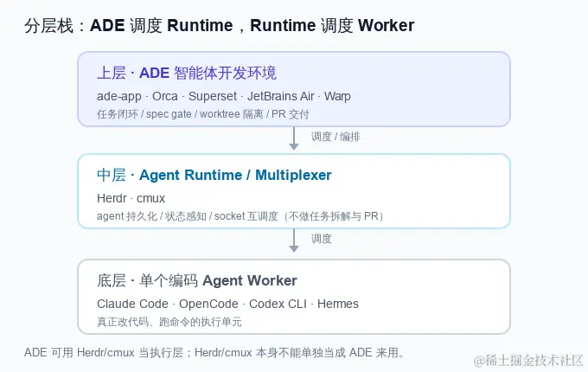
Task: Select Warp in the ADE list
Action: point(337,96)
